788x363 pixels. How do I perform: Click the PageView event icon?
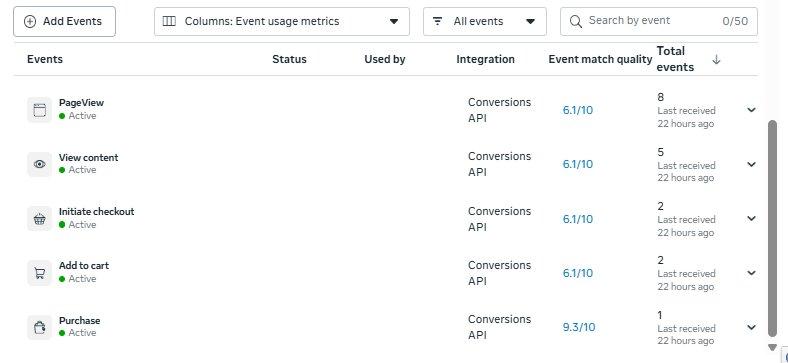(39, 110)
